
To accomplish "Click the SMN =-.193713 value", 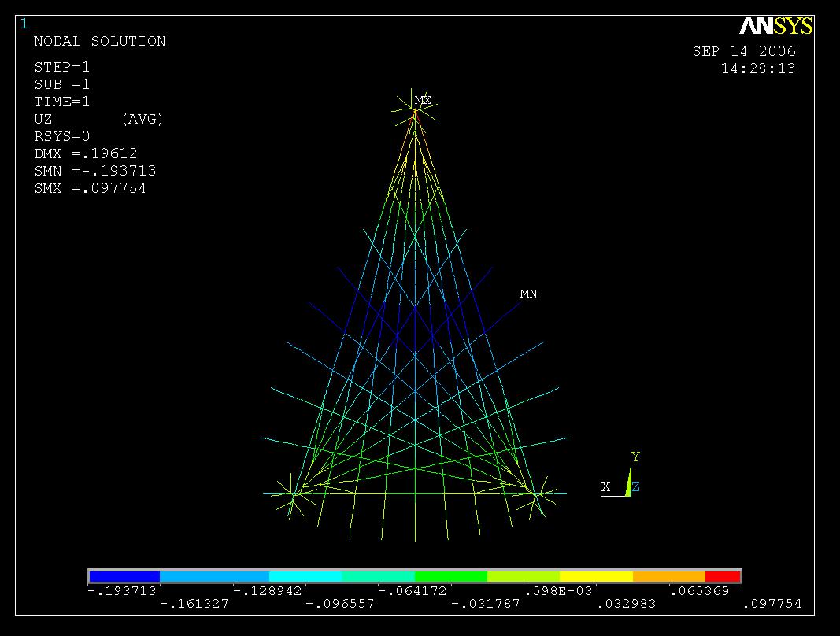I will point(94,170).
